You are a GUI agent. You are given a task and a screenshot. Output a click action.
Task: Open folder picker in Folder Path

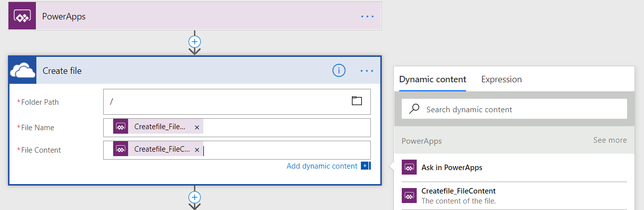356,101
